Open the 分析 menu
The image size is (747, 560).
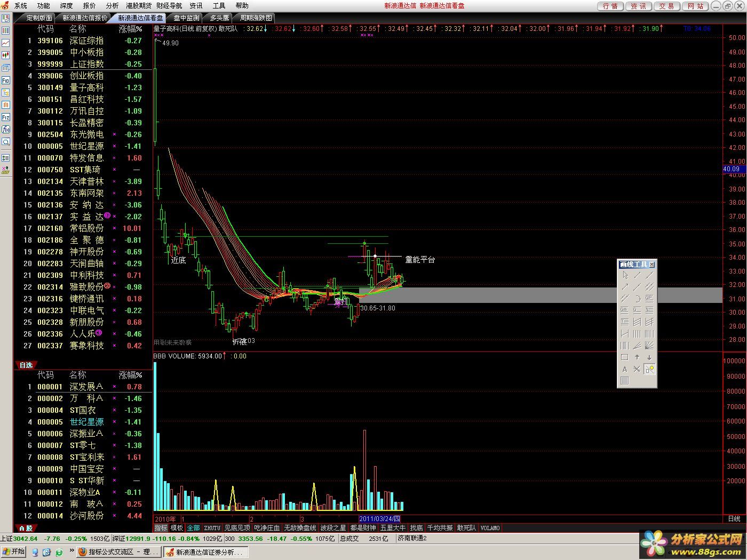click(112, 5)
